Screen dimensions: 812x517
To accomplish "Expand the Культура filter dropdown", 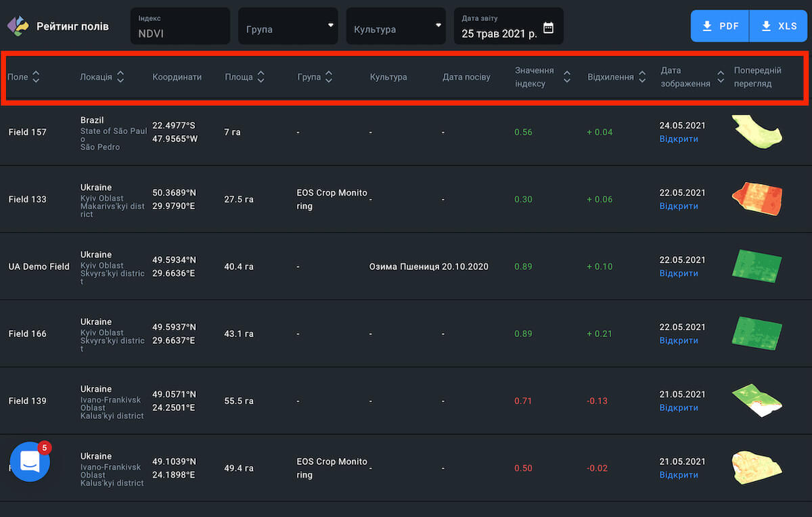I will tap(396, 26).
